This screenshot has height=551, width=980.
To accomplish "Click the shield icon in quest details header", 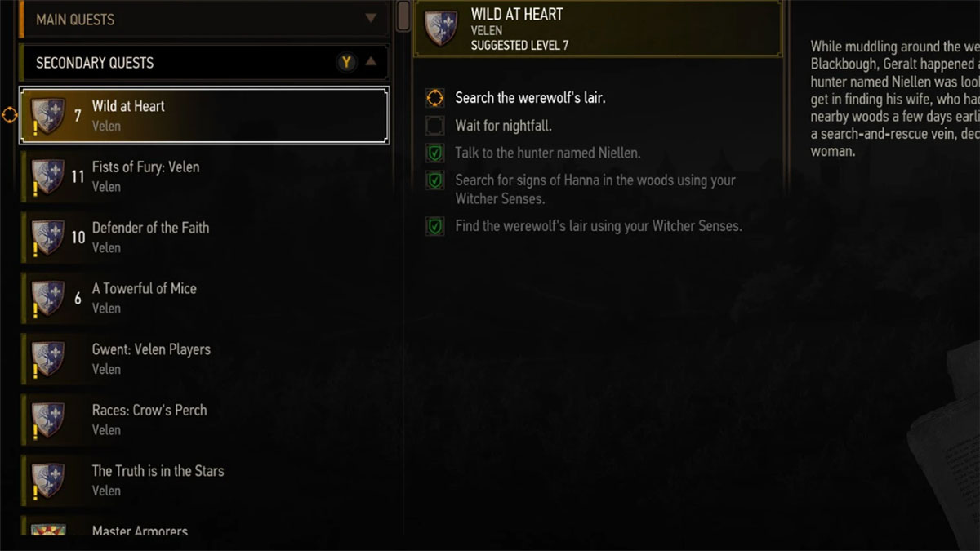I will [440, 28].
